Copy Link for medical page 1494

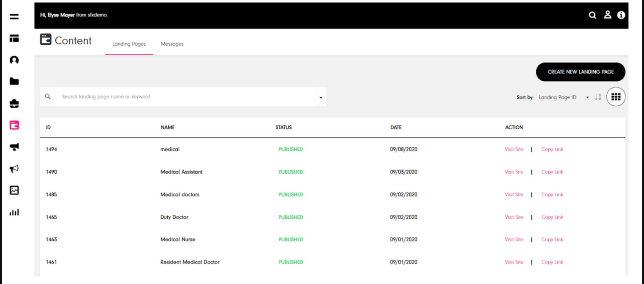(x=552, y=149)
